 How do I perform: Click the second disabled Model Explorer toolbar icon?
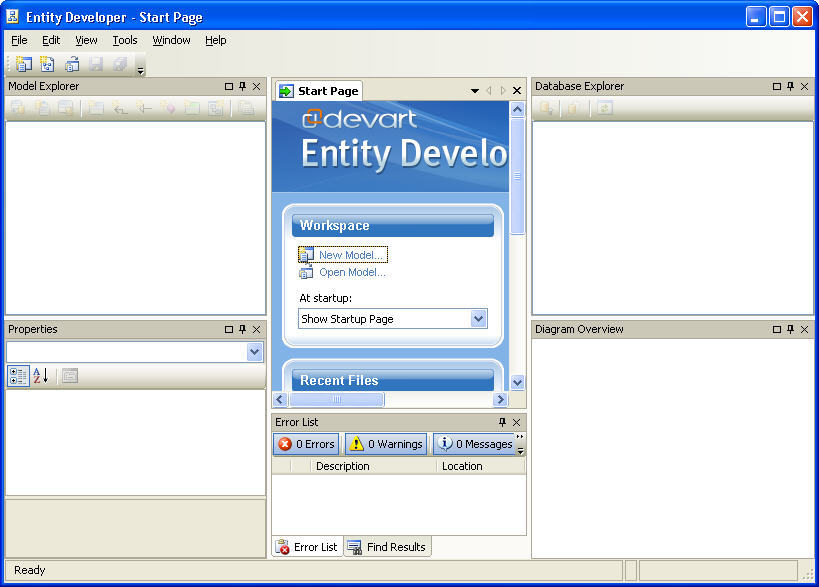(42, 108)
